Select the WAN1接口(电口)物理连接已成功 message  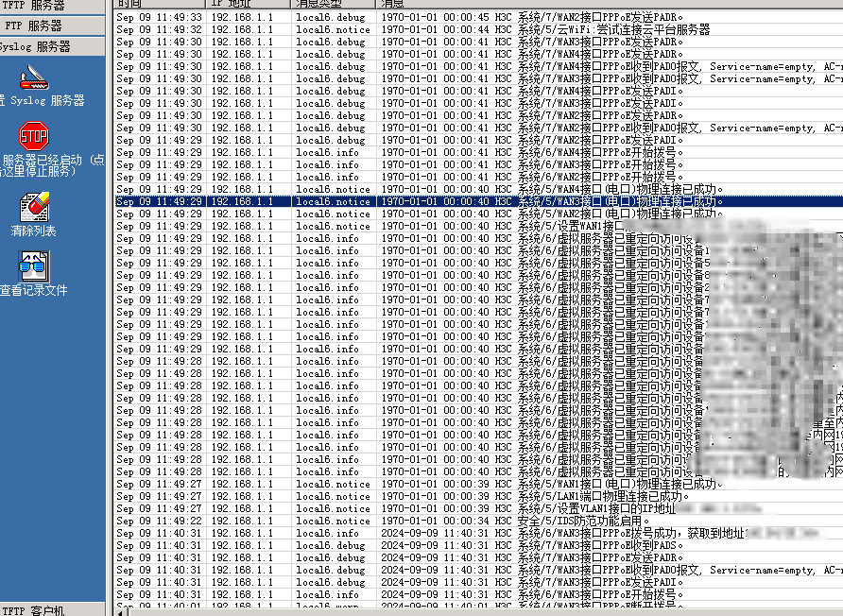coord(620,484)
